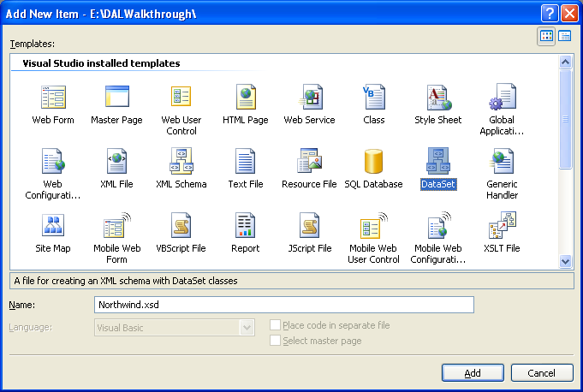583x392 pixels.
Task: Select the Class template icon
Action: (x=373, y=97)
